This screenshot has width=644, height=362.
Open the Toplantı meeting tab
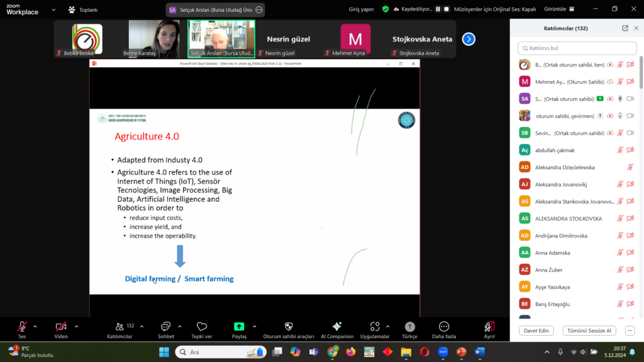pyautogui.click(x=84, y=9)
